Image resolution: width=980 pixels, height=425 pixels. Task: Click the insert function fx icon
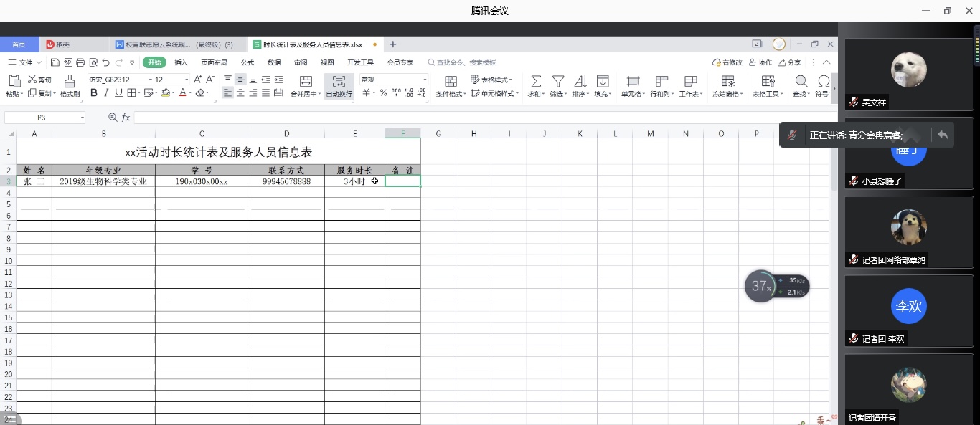126,118
